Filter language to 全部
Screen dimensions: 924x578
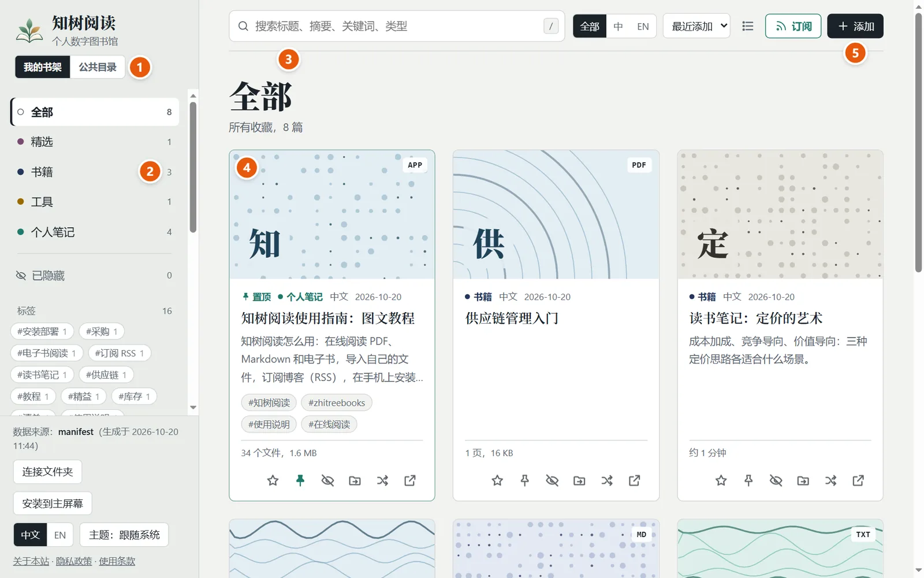click(590, 26)
